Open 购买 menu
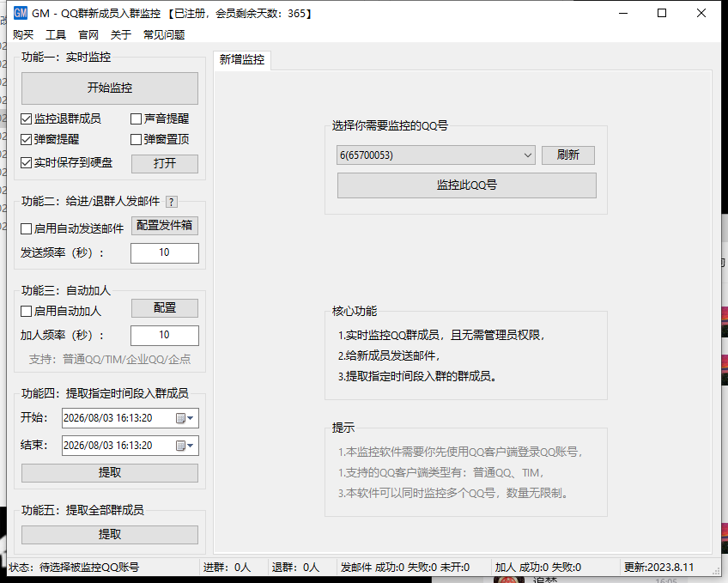The height and width of the screenshot is (583, 728). 23,35
